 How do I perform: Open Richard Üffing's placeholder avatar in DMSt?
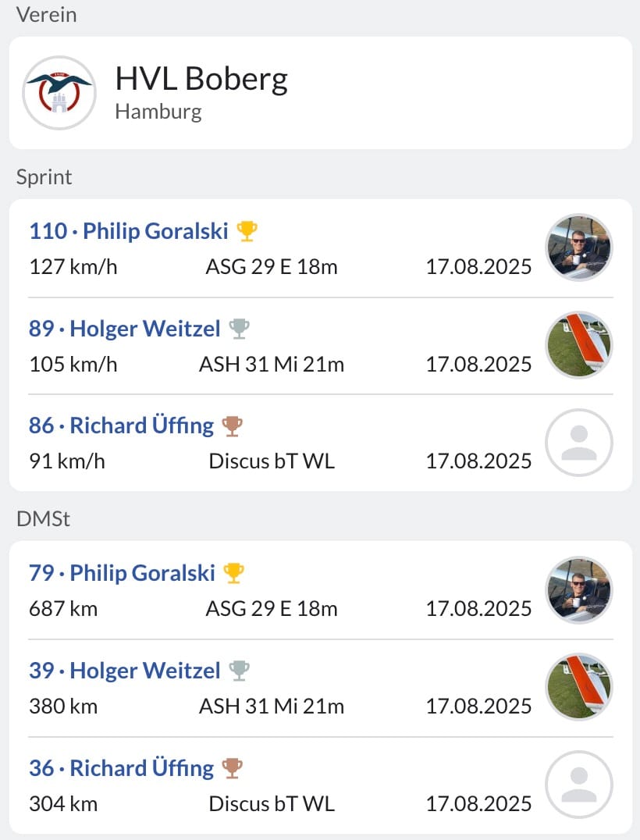(x=579, y=785)
